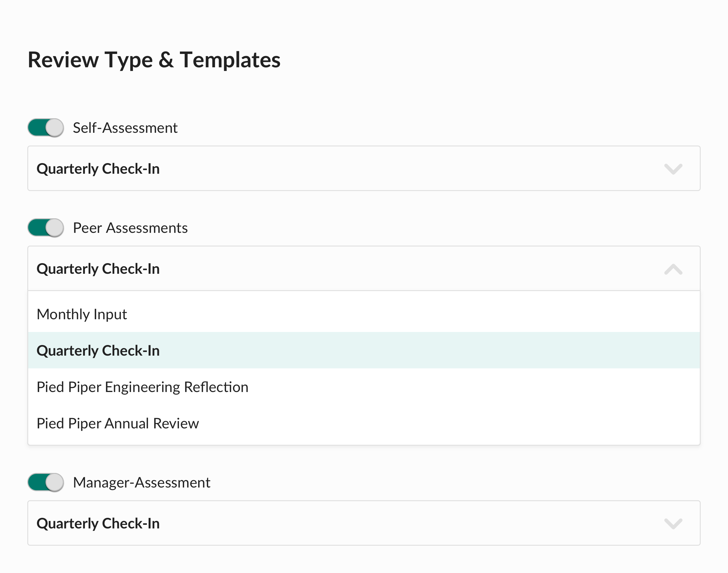Screen dimensions: 728x573
Task: Click the down chevron in Self-Assessment dropdown
Action: coord(673,169)
